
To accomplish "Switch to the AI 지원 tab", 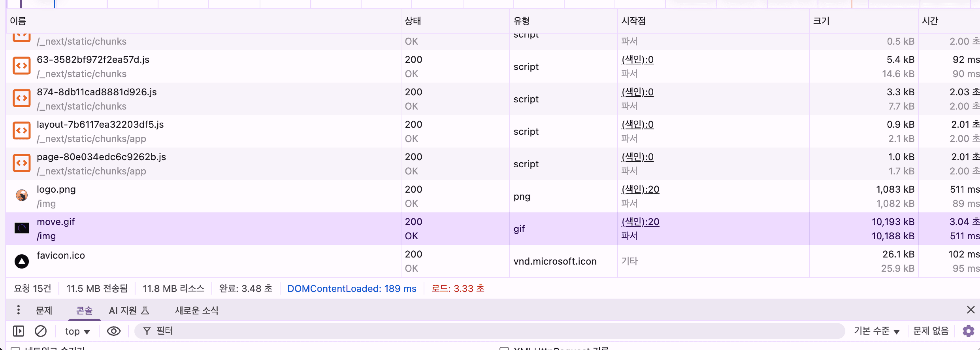I will tap(129, 310).
